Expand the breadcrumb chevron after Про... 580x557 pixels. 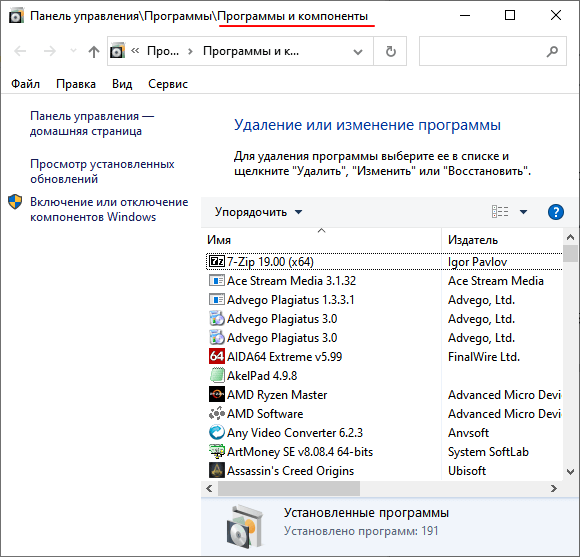190,51
